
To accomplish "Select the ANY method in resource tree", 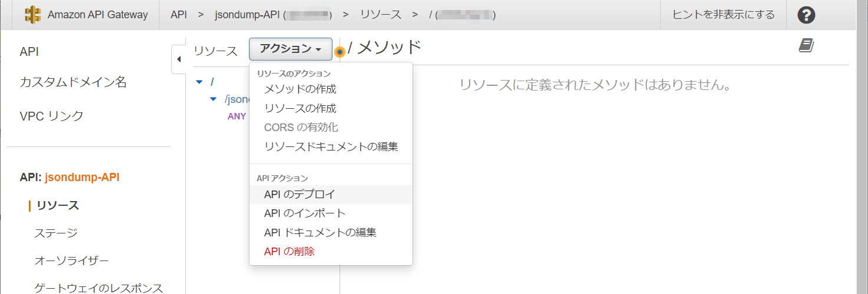I will [237, 116].
